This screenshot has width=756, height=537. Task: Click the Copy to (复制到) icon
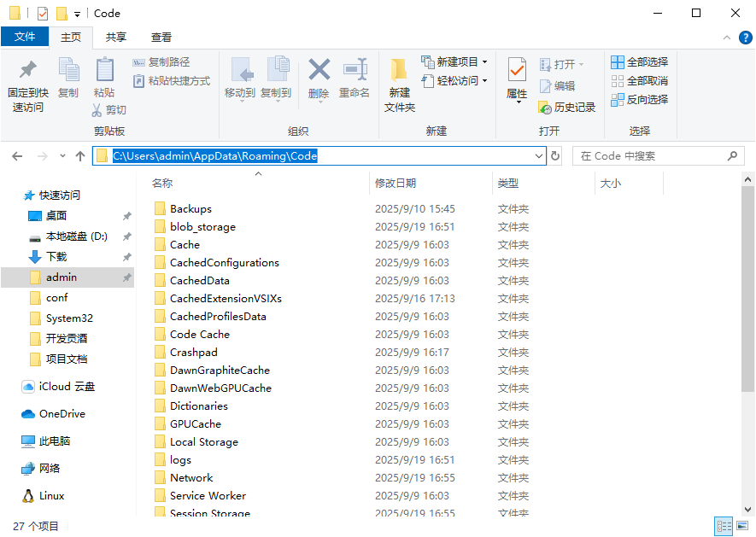pyautogui.click(x=278, y=69)
